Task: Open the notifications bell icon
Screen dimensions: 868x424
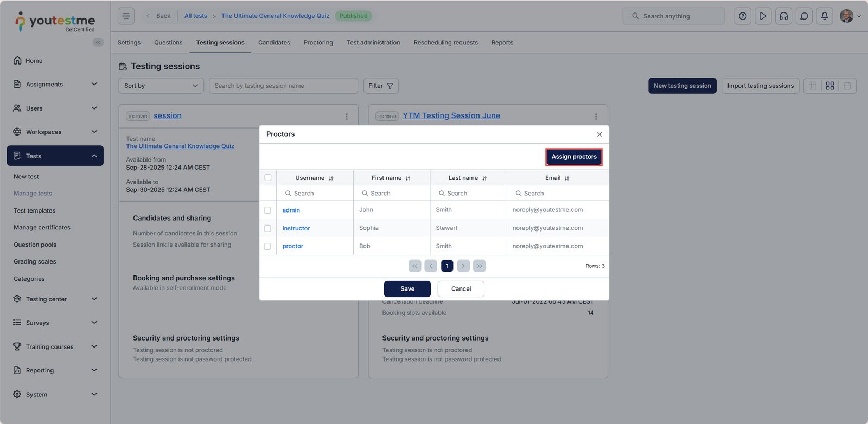Action: coord(824,16)
